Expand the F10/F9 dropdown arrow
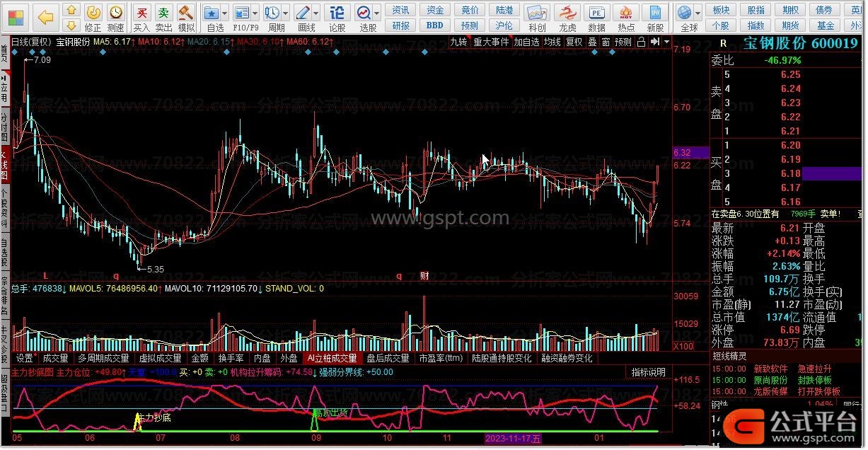Screen dimensions: 868x450 (256, 13)
